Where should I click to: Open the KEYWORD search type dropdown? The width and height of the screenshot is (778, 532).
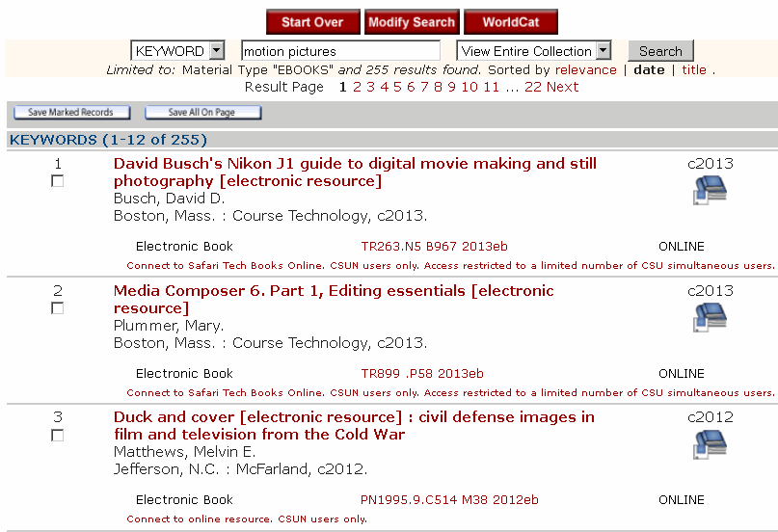coord(177,51)
